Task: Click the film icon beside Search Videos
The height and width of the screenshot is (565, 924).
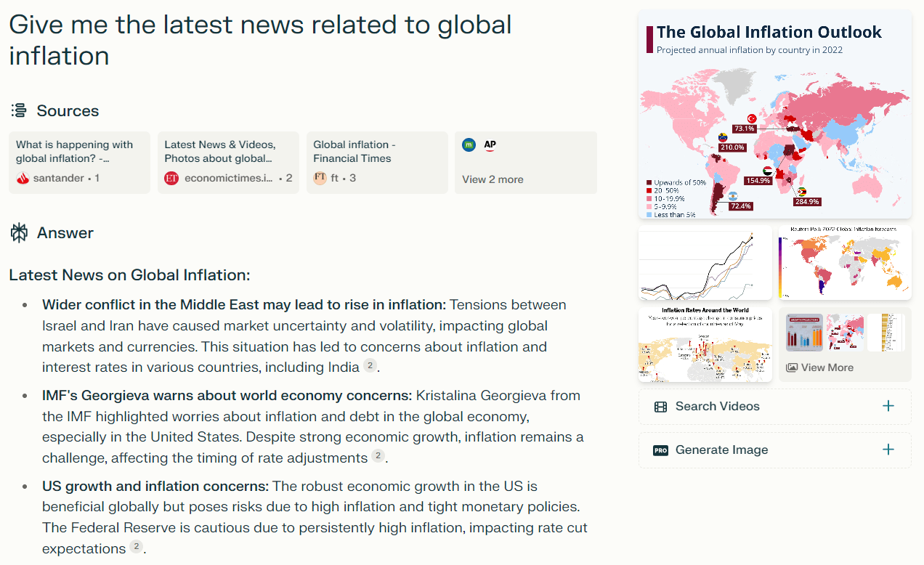Action: [660, 407]
